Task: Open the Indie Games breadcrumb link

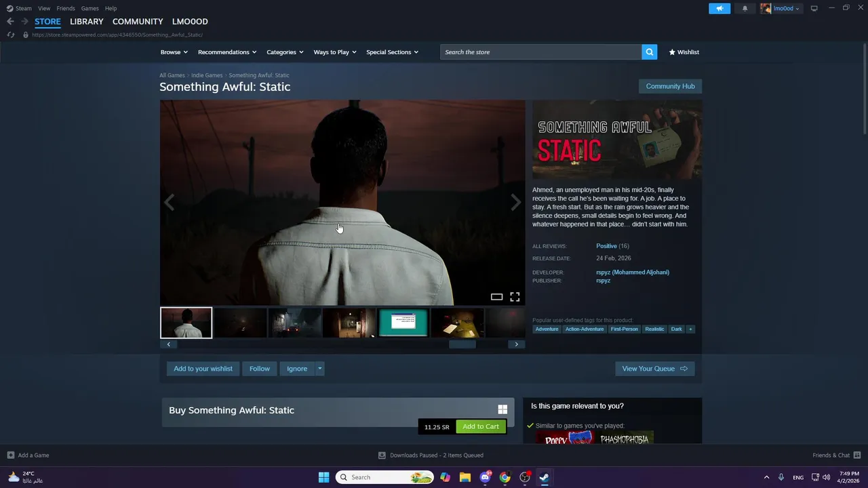Action: [x=207, y=75]
